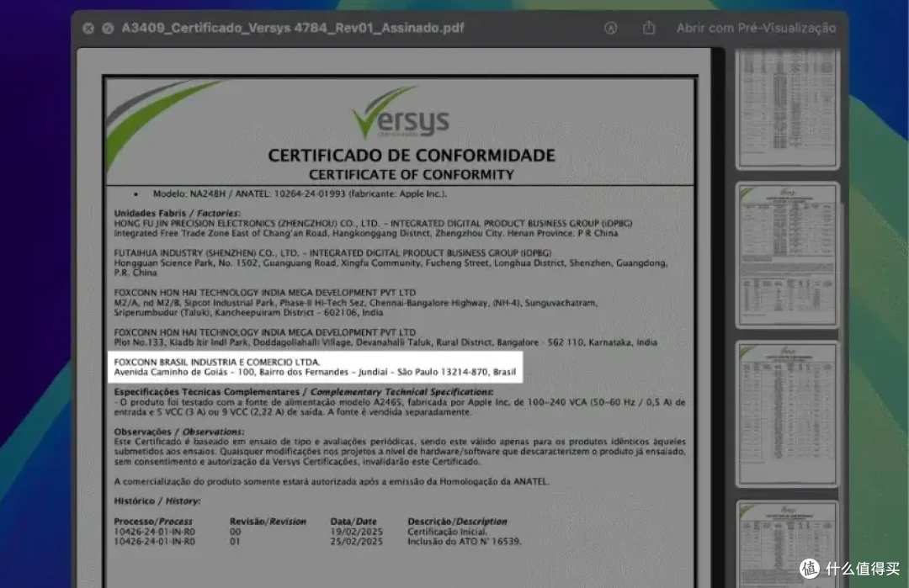Click the "Observações / Observations:" heading
909x588 pixels.
[x=179, y=432]
